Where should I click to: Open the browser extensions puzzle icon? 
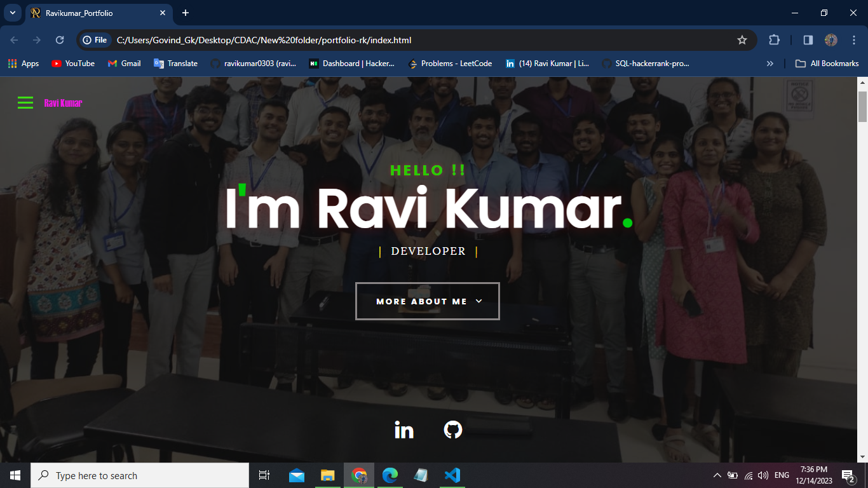(774, 39)
